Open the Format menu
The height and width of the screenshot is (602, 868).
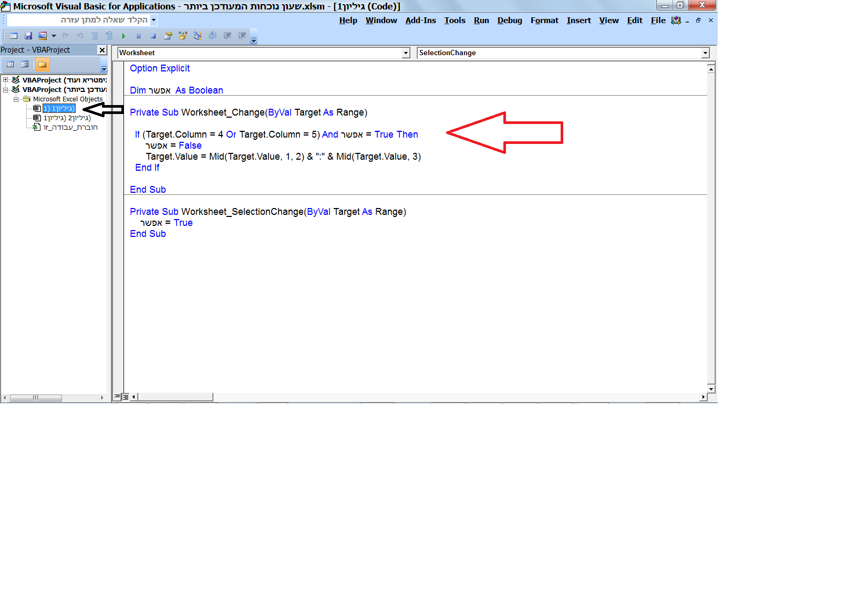[544, 20]
